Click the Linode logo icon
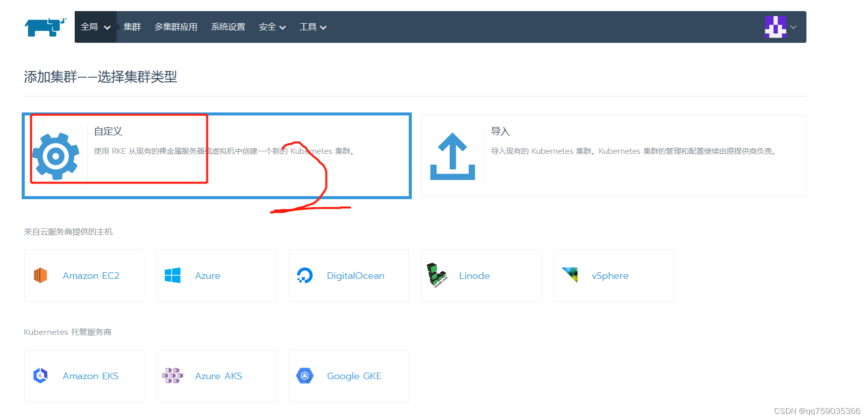Image resolution: width=868 pixels, height=420 pixels. point(437,275)
